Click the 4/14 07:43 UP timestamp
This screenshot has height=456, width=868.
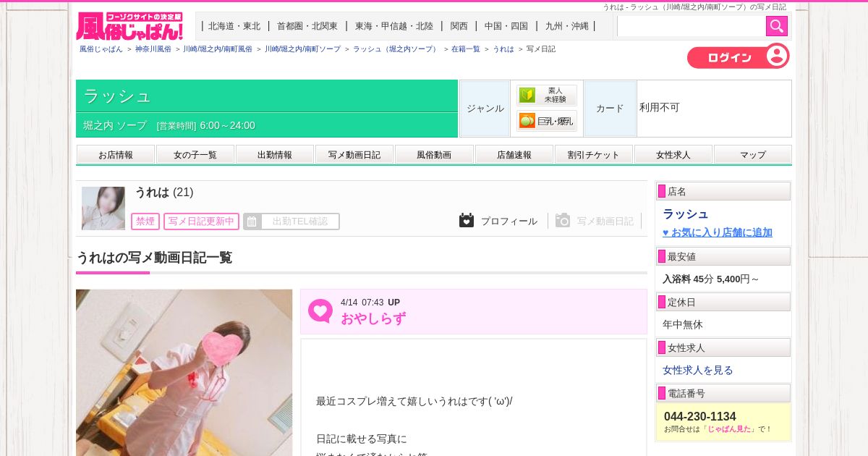(x=370, y=302)
